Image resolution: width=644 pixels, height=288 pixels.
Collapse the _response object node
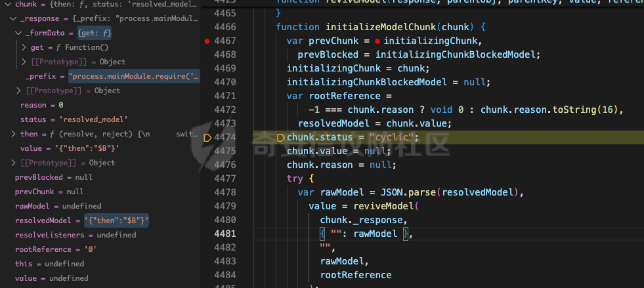(14, 18)
